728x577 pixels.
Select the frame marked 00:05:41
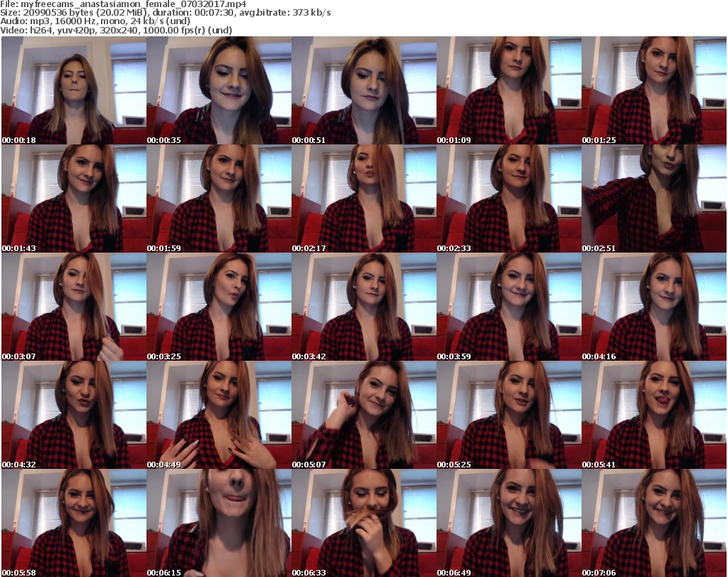tap(654, 415)
